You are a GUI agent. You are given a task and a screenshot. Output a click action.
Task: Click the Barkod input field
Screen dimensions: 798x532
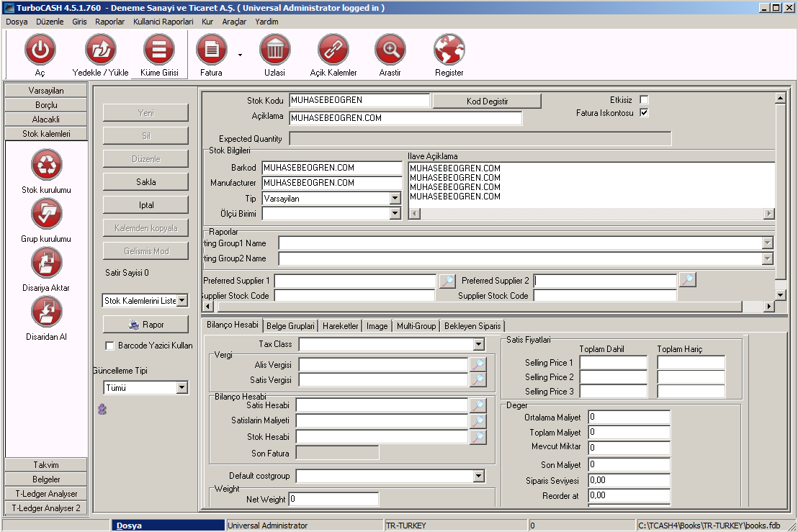332,168
